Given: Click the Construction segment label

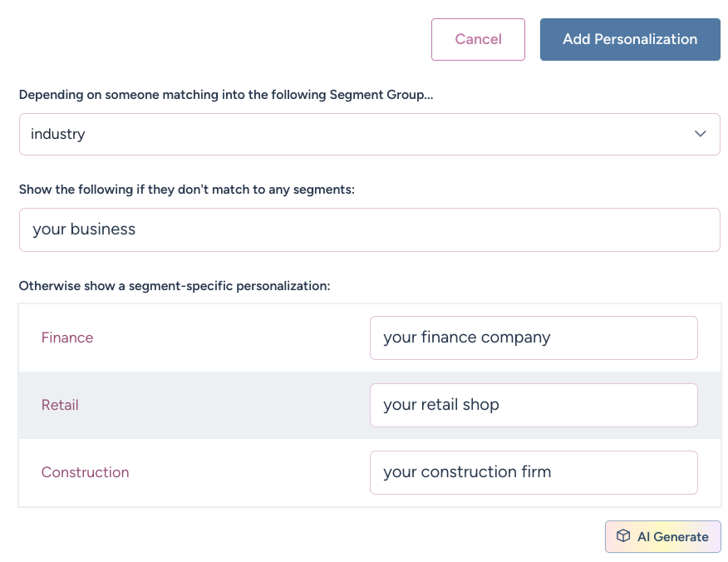Looking at the screenshot, I should point(85,472).
